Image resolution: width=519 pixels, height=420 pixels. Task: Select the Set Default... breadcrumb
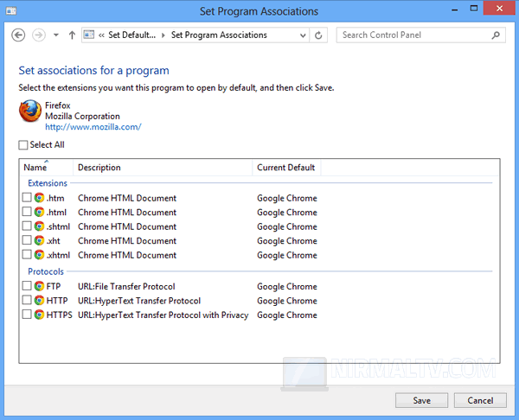(131, 35)
